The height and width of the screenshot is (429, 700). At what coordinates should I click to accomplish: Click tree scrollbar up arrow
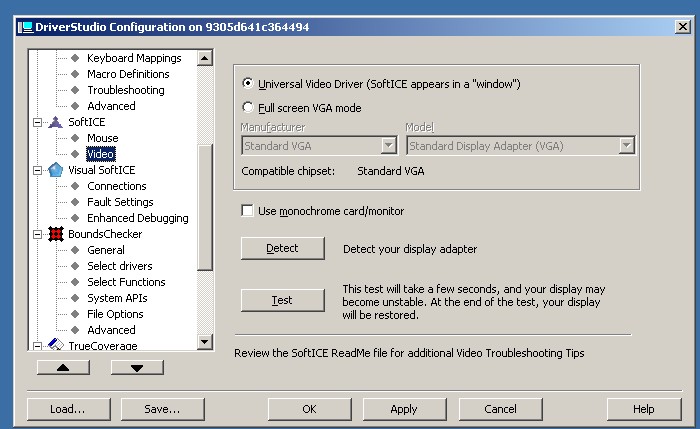(x=204, y=58)
